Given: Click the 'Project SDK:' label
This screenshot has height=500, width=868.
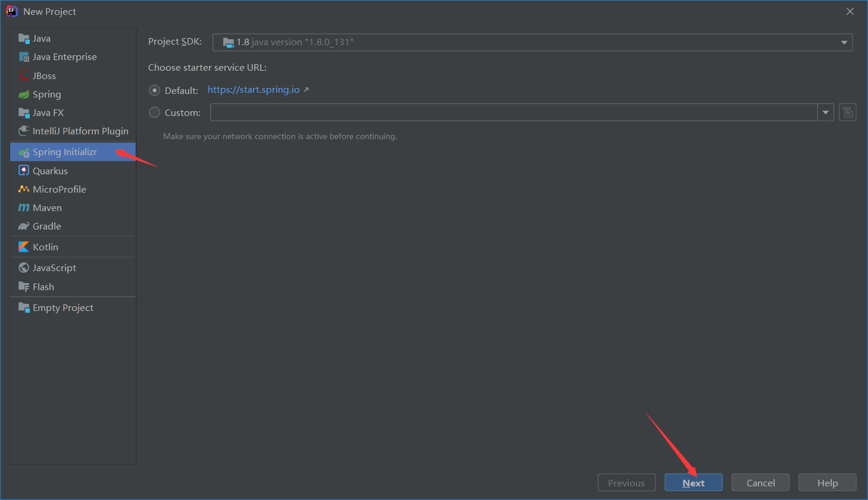Looking at the screenshot, I should pyautogui.click(x=175, y=42).
